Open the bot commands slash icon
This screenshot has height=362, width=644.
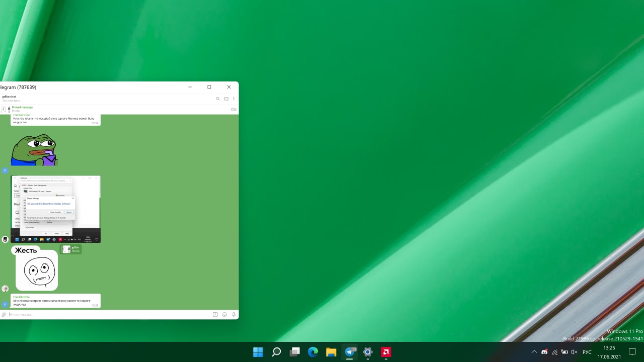(x=215, y=314)
